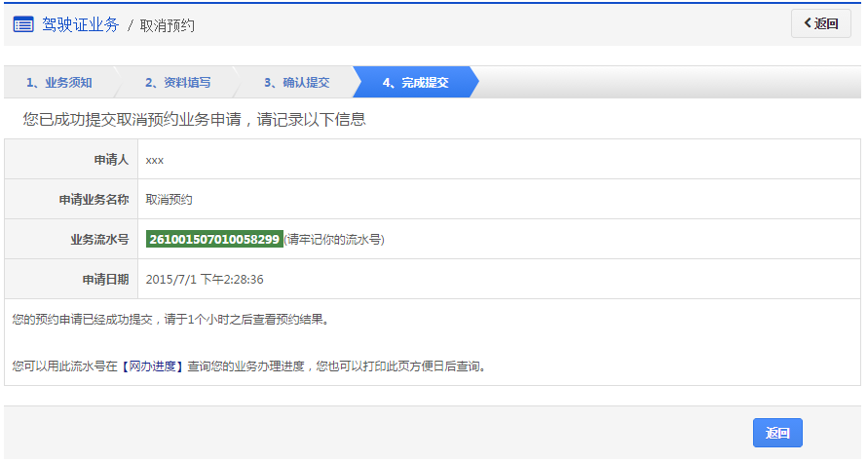Click the list icon beside 驾驶证业务
868x462 pixels.
(23, 24)
